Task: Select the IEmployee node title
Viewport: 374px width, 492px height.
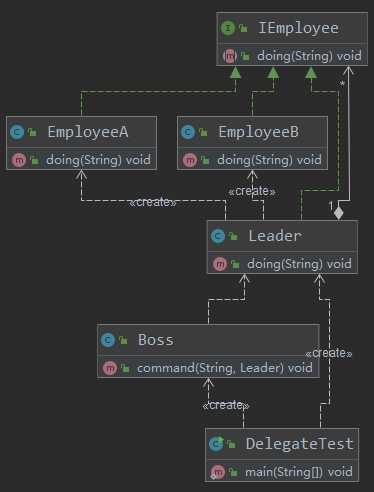Action: coord(298,28)
